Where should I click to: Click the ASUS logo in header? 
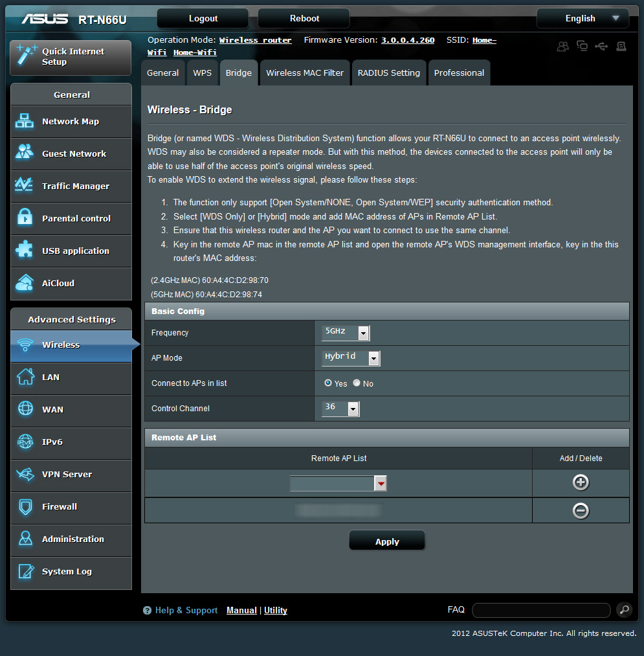[45, 19]
